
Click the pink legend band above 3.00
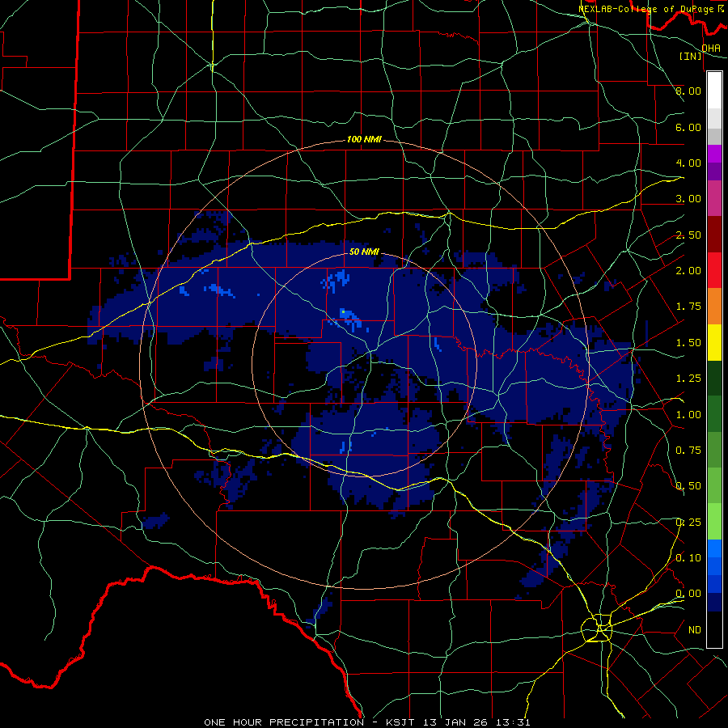click(714, 198)
